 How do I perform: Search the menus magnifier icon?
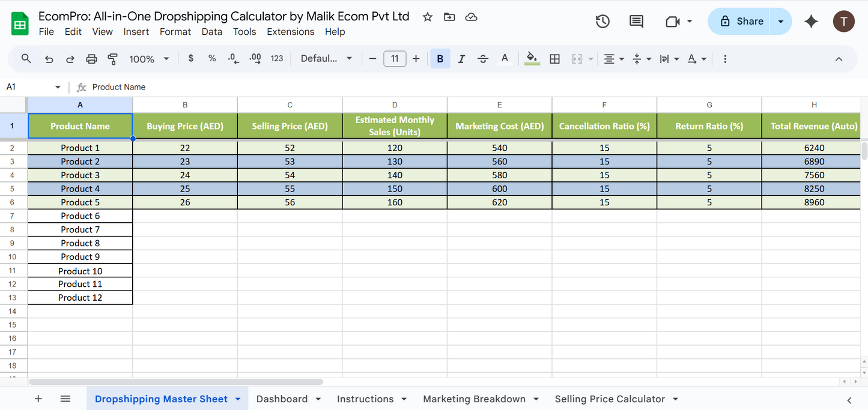pyautogui.click(x=26, y=59)
